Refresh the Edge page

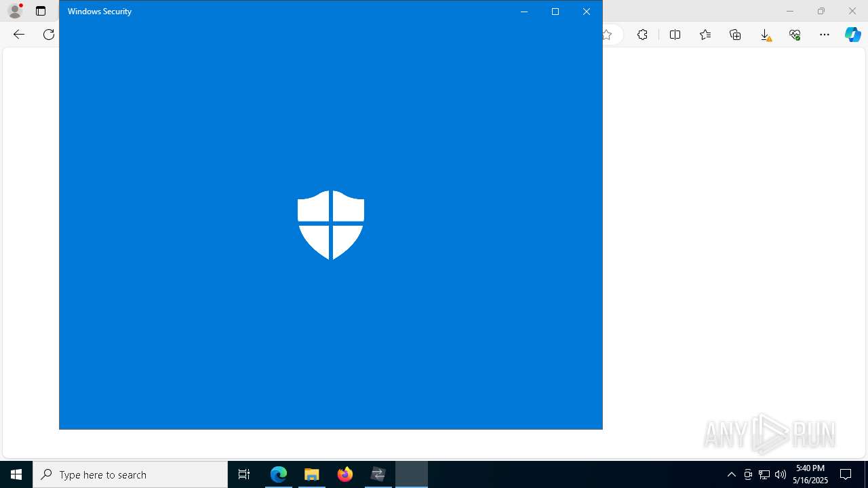coord(49,35)
